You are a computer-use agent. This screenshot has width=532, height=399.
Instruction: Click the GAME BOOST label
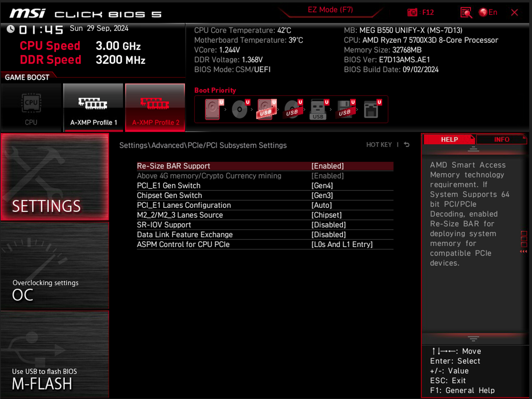(27, 77)
